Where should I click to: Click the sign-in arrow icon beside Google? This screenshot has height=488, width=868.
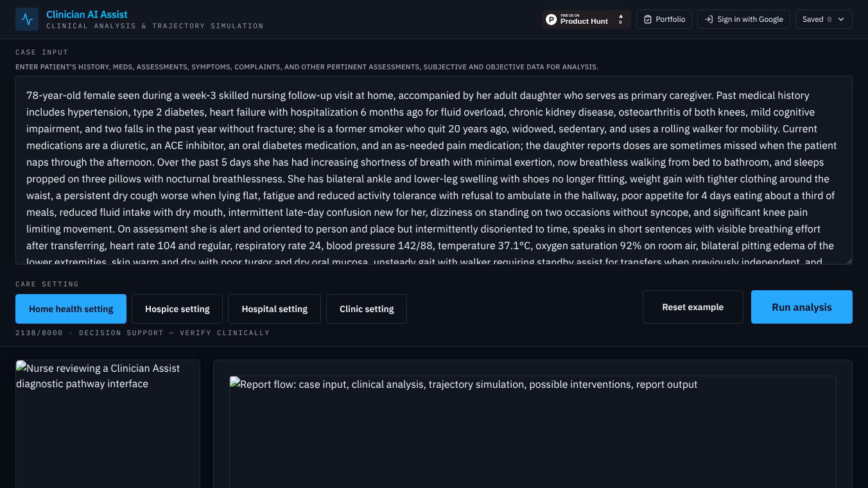click(709, 19)
